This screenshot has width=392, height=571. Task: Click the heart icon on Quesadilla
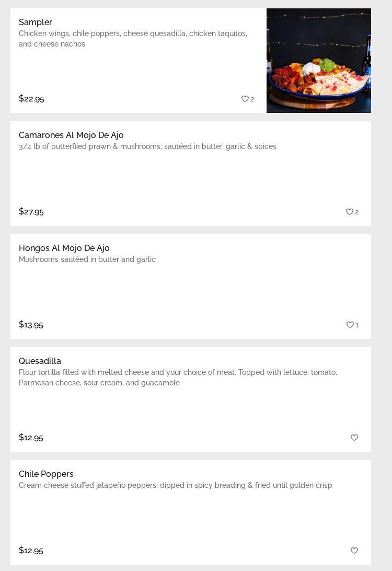[x=354, y=438]
